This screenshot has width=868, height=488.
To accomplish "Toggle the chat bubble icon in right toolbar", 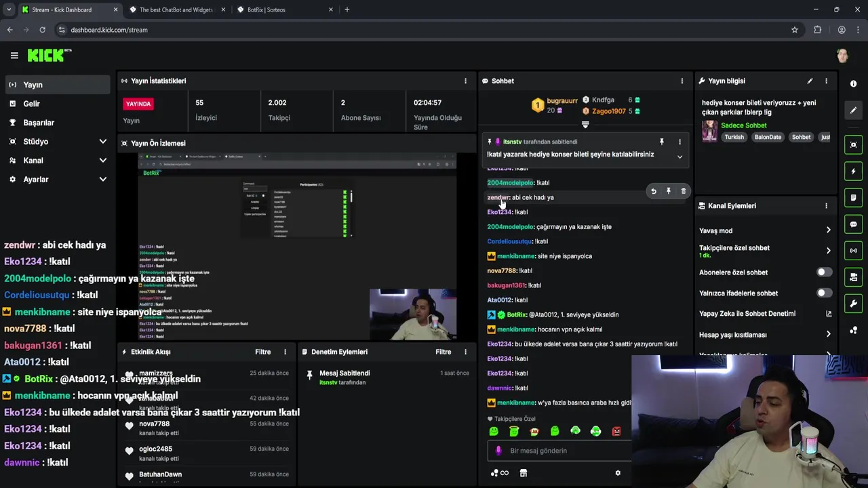I will coord(853,224).
